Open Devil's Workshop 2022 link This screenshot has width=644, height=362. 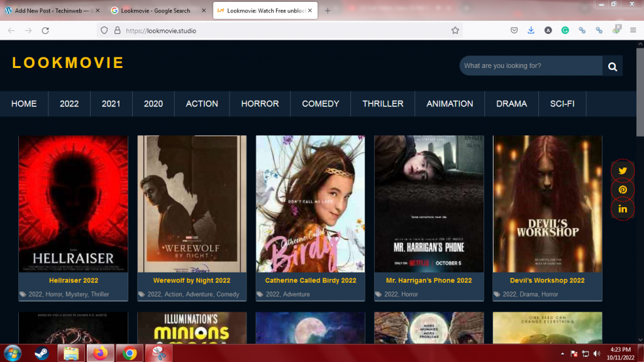coord(547,281)
